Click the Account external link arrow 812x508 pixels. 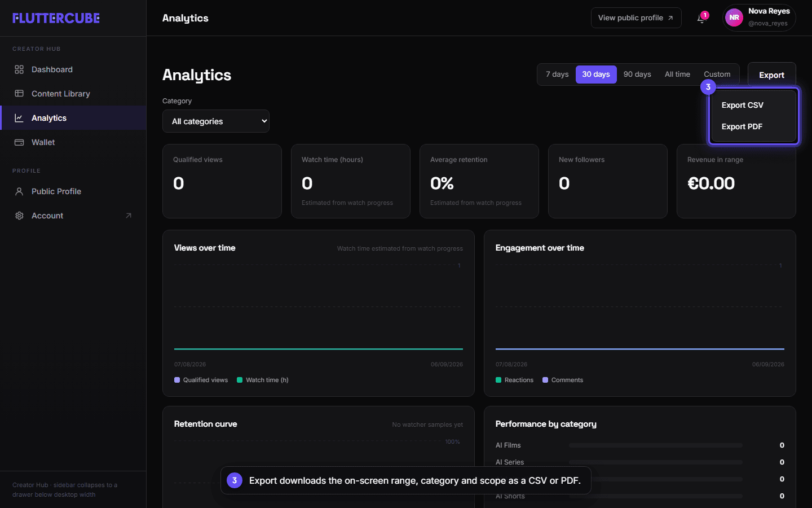[x=129, y=216]
